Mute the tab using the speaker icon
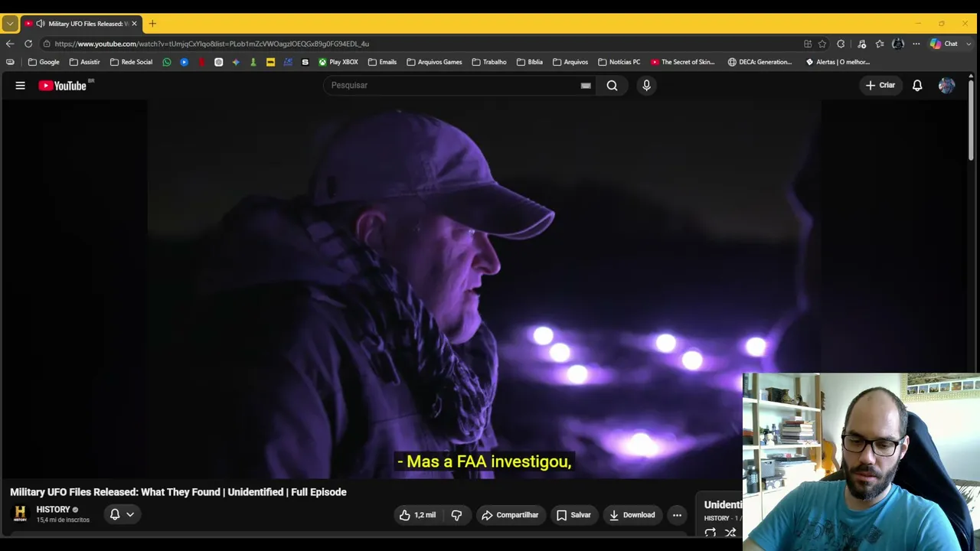Image resolution: width=980 pixels, height=551 pixels. (40, 24)
